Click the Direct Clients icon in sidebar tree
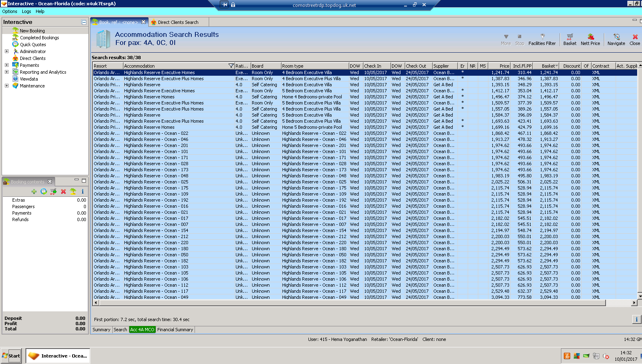Image resolution: width=642 pixels, height=364 pixels. pos(15,58)
